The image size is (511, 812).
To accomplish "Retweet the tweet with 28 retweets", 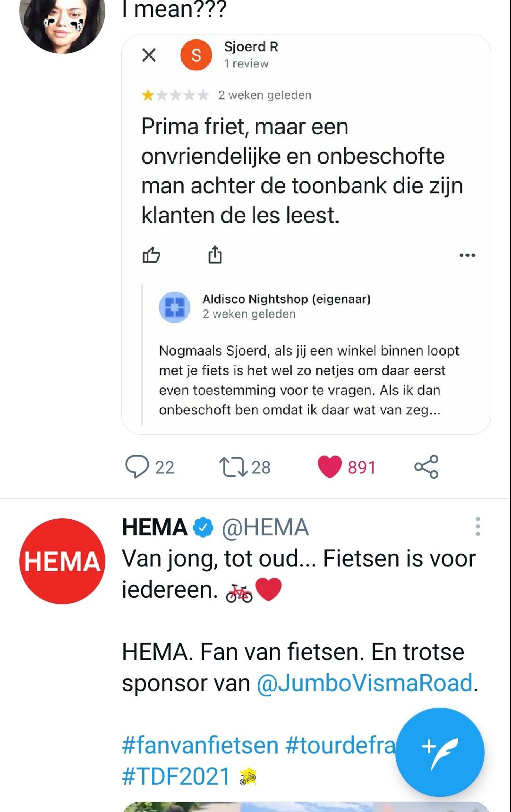I will [233, 467].
